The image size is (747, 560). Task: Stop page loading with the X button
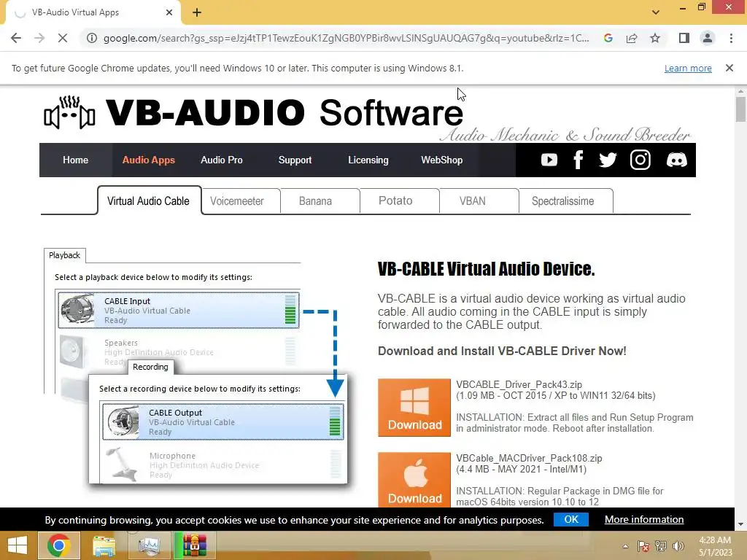pos(63,38)
